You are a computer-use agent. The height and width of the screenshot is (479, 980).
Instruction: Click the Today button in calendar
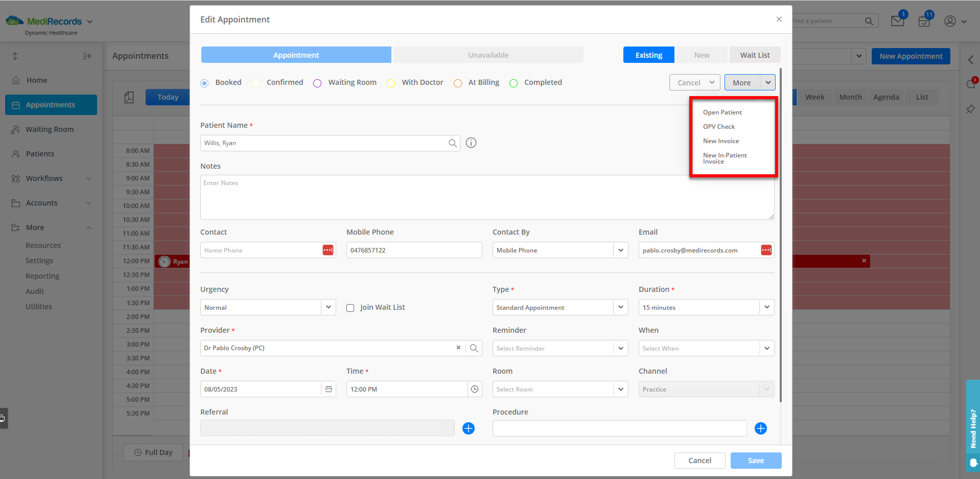(168, 97)
